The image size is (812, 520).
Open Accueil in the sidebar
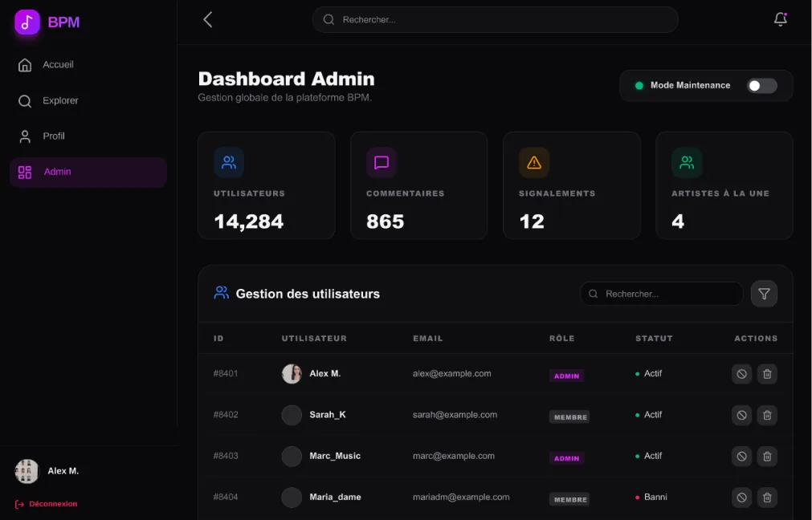pyautogui.click(x=88, y=65)
